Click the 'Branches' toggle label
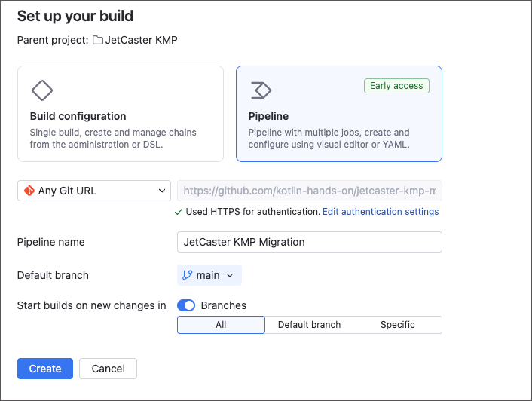The height and width of the screenshot is (401, 532). 224,305
